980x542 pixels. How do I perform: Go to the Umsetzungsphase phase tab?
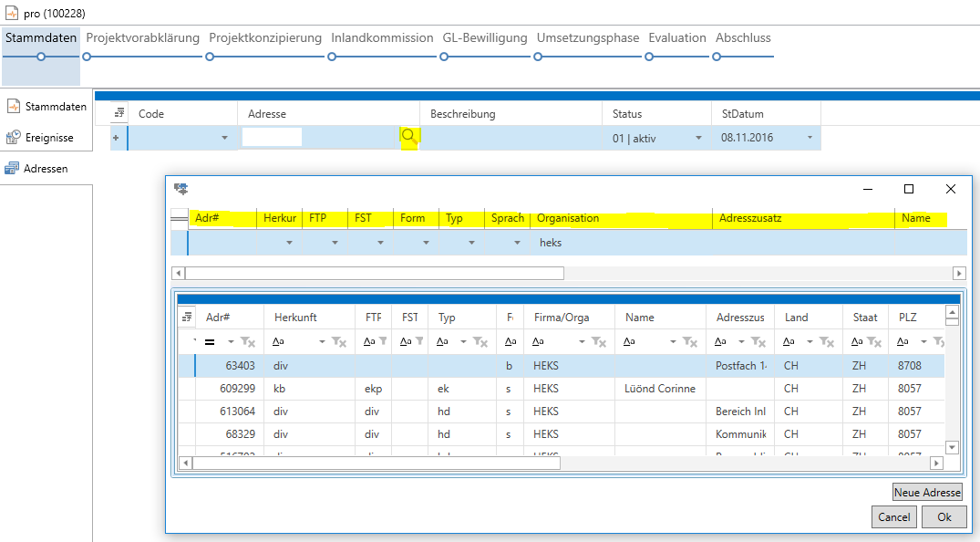click(588, 38)
